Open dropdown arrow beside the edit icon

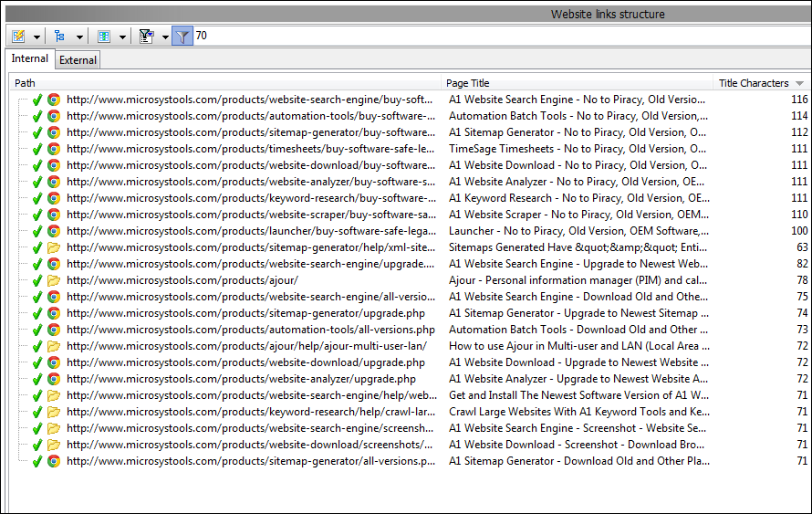37,37
